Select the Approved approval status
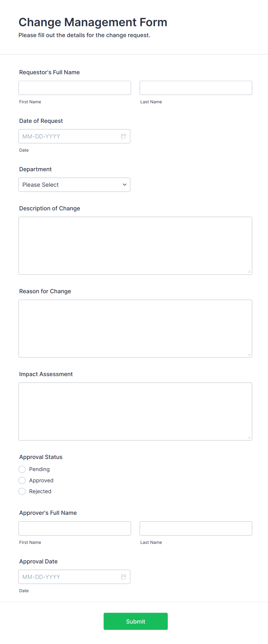This screenshot has width=268, height=644. point(22,480)
